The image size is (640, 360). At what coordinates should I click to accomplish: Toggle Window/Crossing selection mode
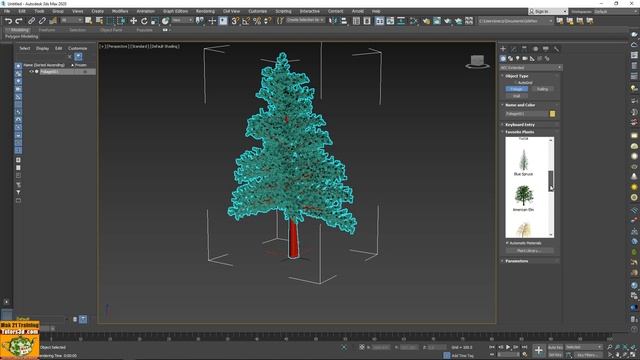(121, 21)
